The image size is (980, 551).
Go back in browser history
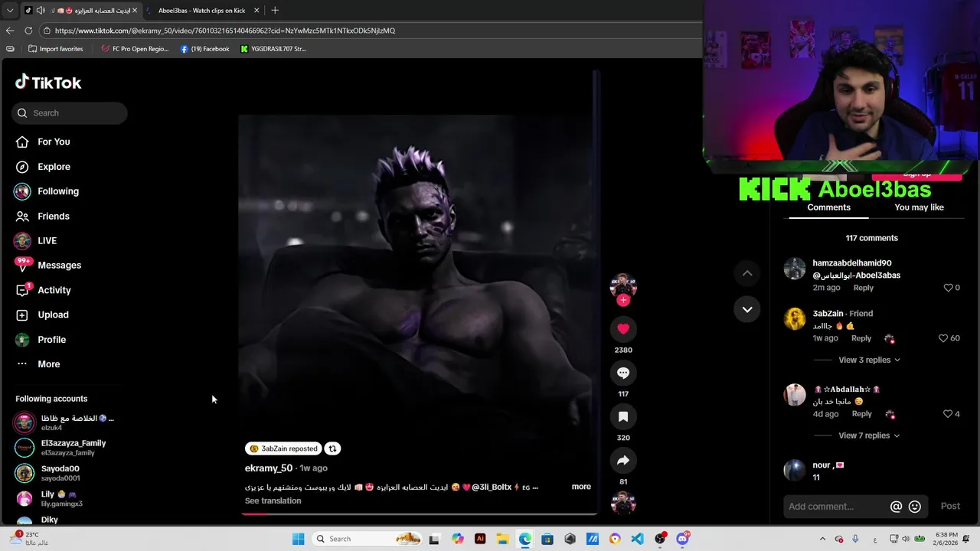[x=10, y=31]
